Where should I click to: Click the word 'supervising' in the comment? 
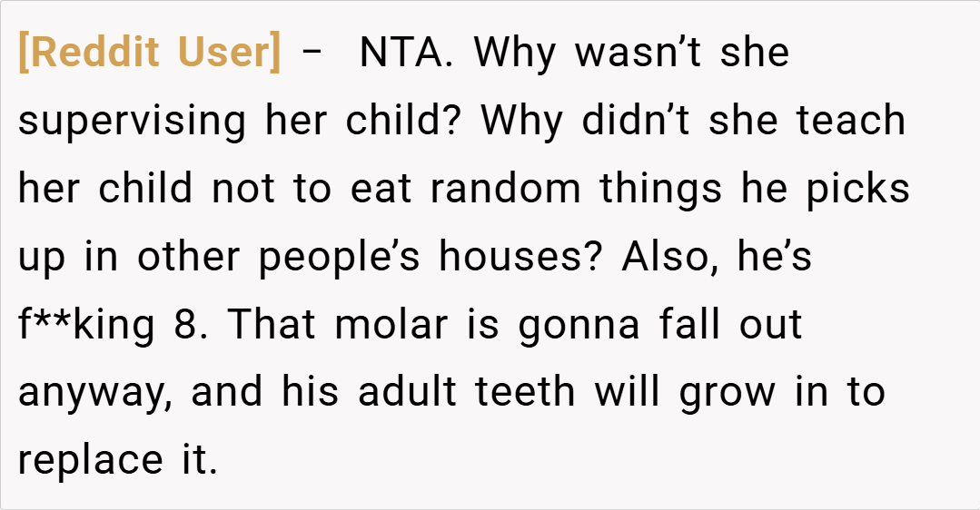pyautogui.click(x=133, y=122)
